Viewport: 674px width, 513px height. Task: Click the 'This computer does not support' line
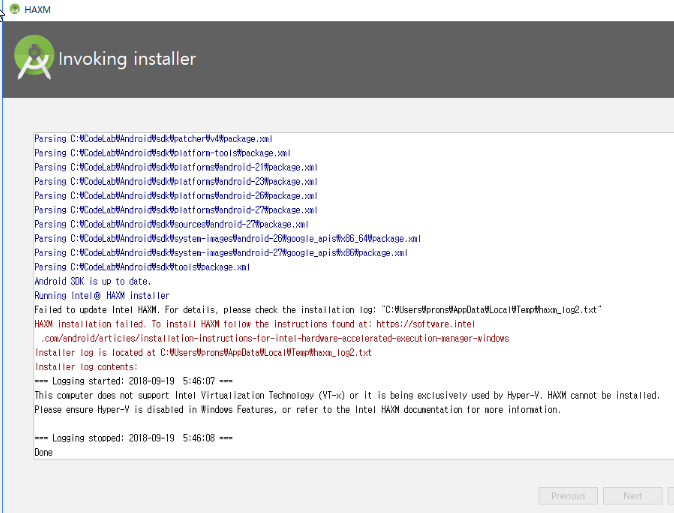click(x=347, y=395)
